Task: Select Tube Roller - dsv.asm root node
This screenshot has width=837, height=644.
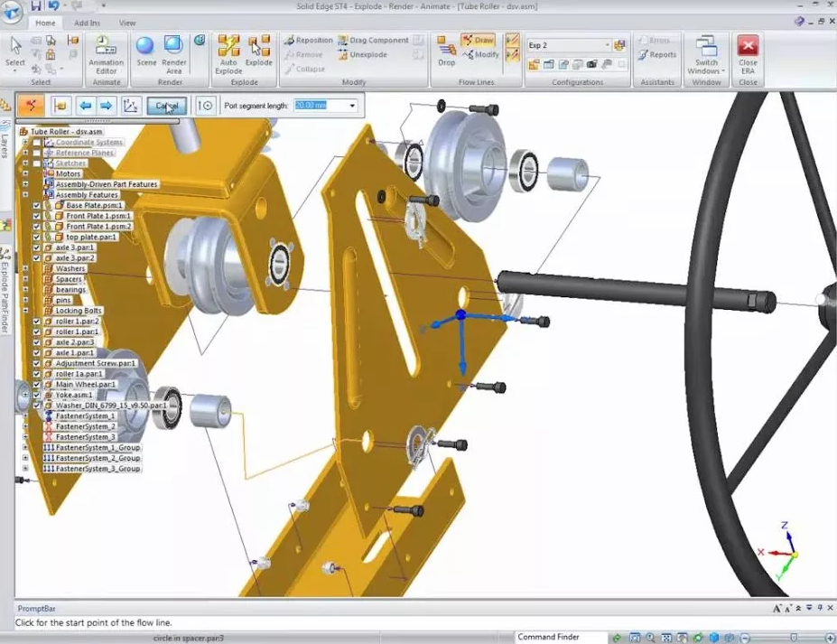Action: [x=66, y=131]
